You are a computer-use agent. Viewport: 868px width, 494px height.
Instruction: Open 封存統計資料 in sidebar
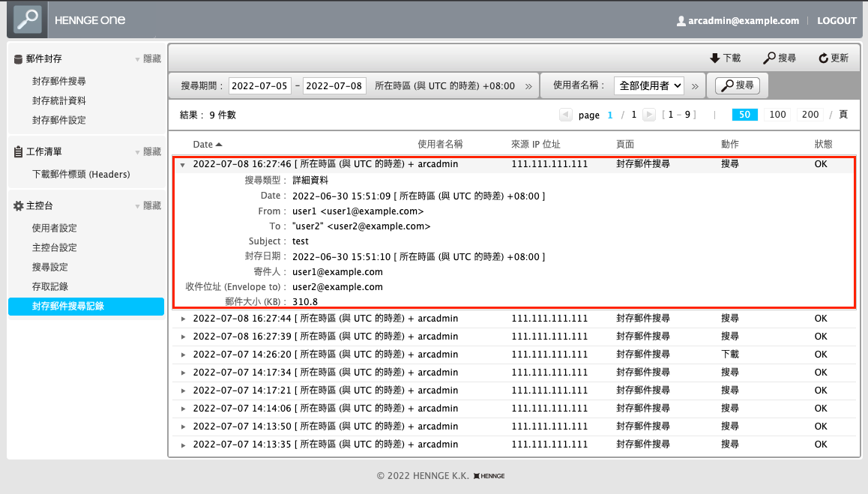pos(58,100)
